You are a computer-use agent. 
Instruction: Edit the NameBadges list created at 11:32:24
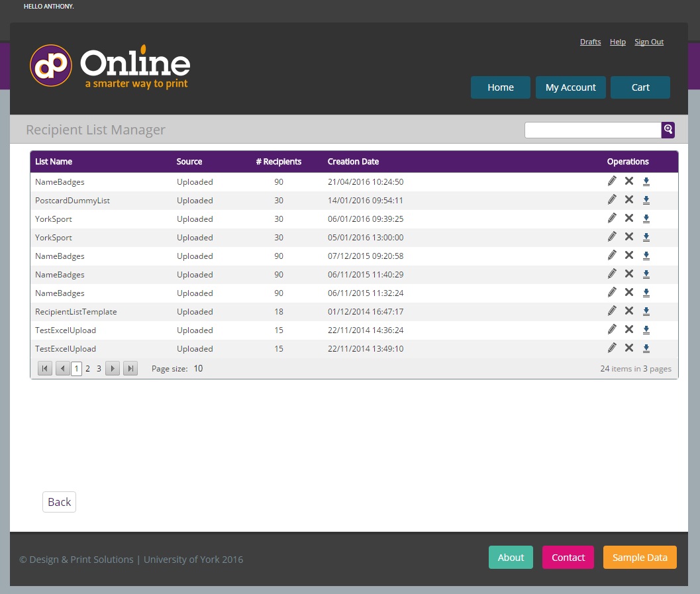click(x=612, y=292)
